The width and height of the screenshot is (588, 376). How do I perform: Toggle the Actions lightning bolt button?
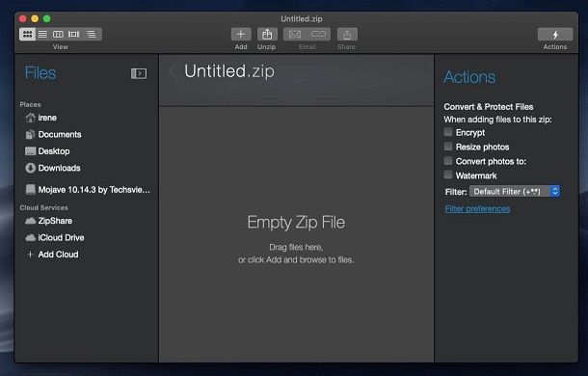[x=555, y=34]
